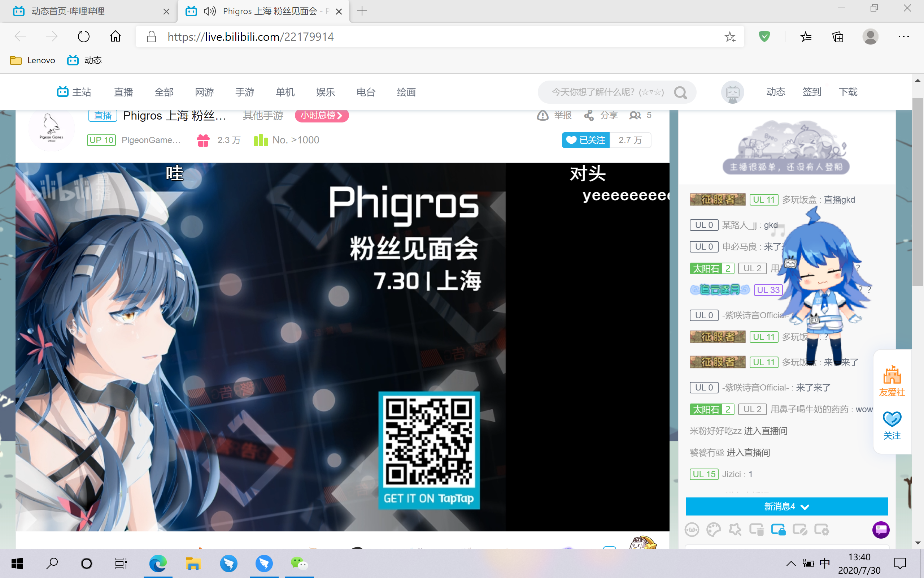Viewport: 924px width, 578px height.
Task: Toggle Chinese IME indicator 中
Action: [x=825, y=563]
